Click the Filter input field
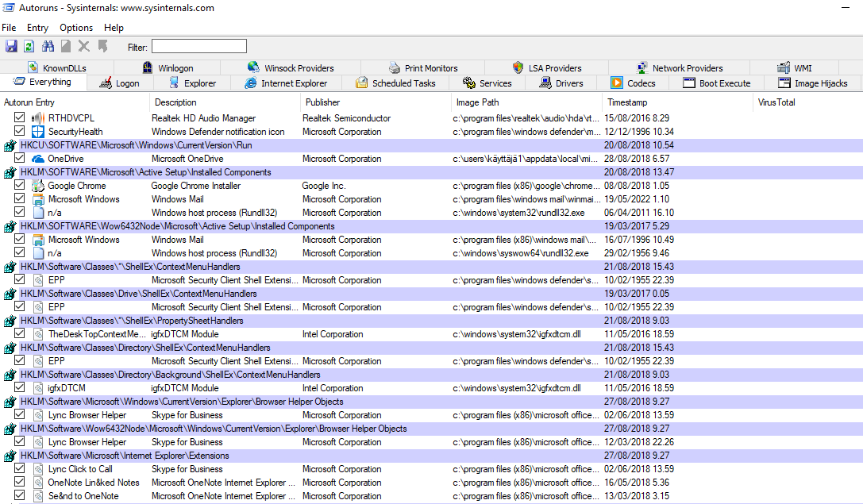The height and width of the screenshot is (504, 863). [x=199, y=46]
